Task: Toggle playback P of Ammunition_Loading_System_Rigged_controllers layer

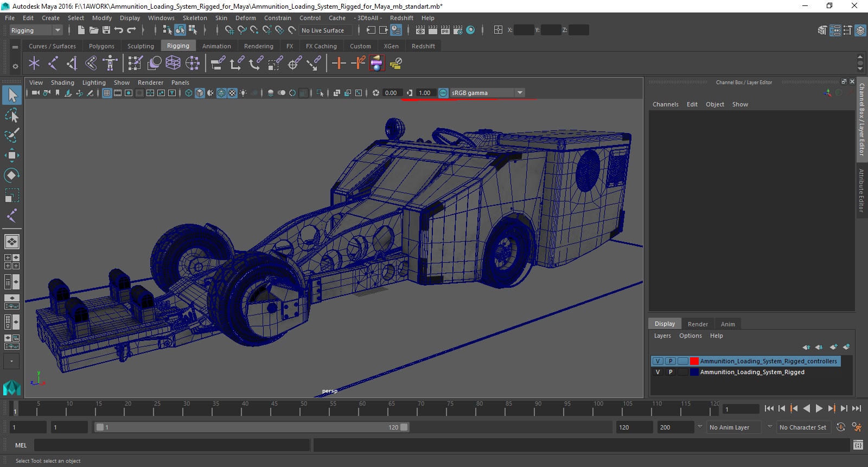Action: (671, 361)
